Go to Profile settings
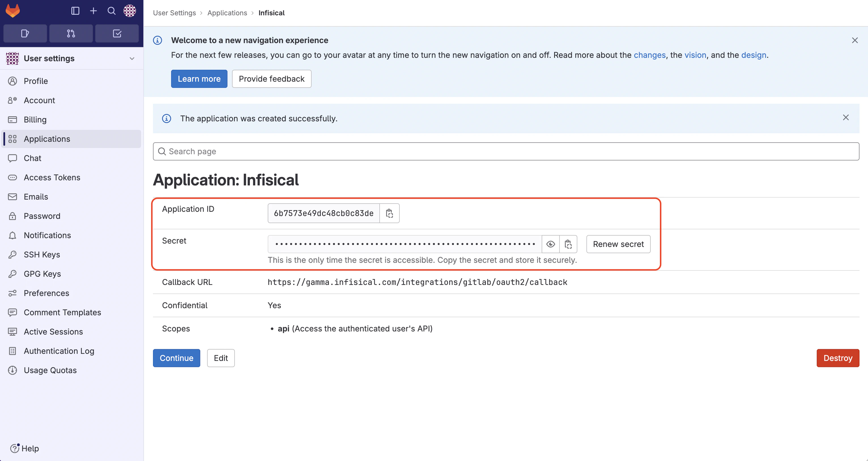Viewport: 868px width, 461px height. click(x=71, y=81)
